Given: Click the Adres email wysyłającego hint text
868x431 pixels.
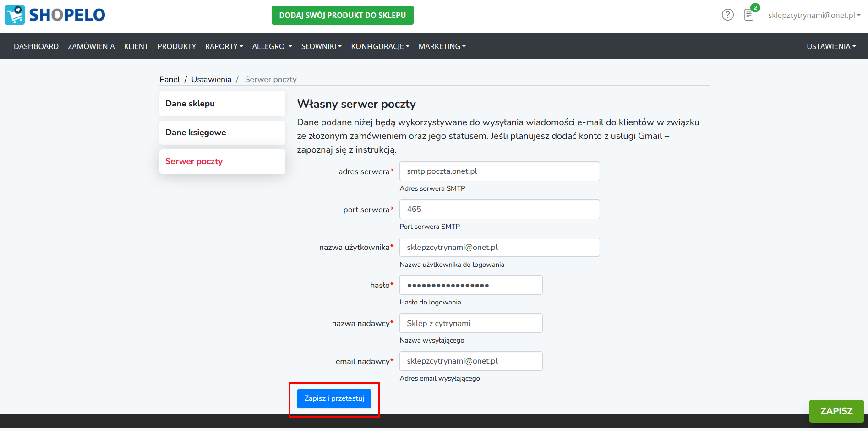Looking at the screenshot, I should click(x=440, y=378).
